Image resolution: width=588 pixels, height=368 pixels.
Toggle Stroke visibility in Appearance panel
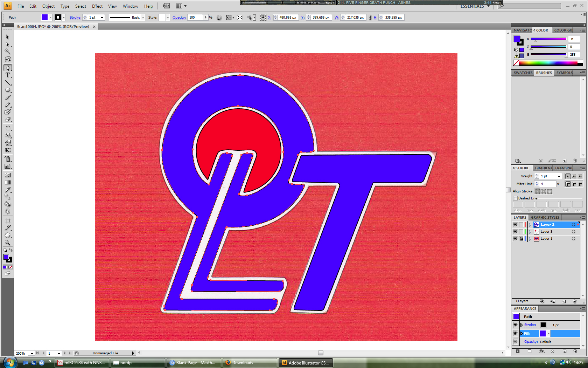coord(515,325)
